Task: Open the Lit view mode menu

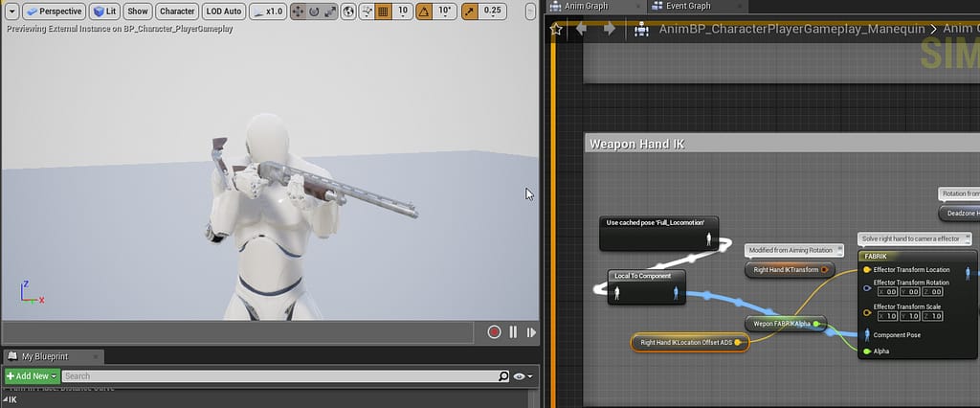Action: 104,11
